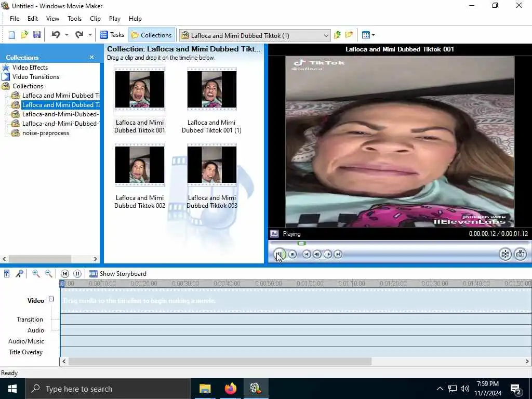The height and width of the screenshot is (399, 532).
Task: Open the Help menu
Action: [x=135, y=19]
